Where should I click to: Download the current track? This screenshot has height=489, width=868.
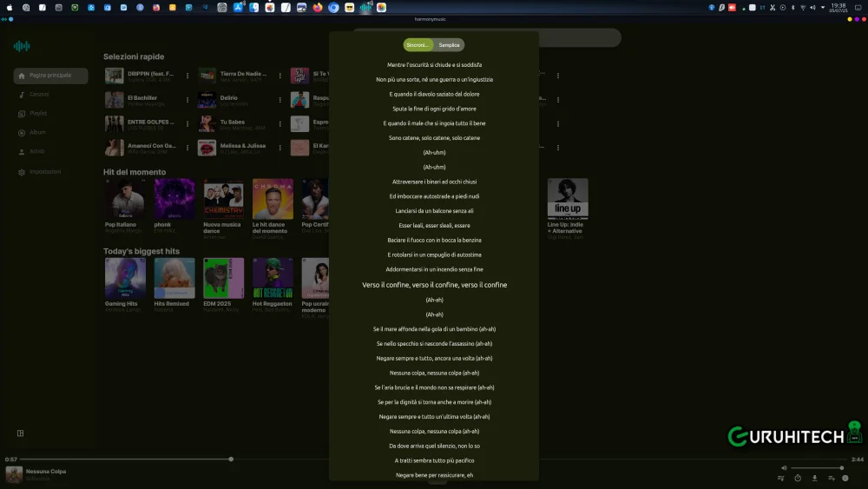814,479
